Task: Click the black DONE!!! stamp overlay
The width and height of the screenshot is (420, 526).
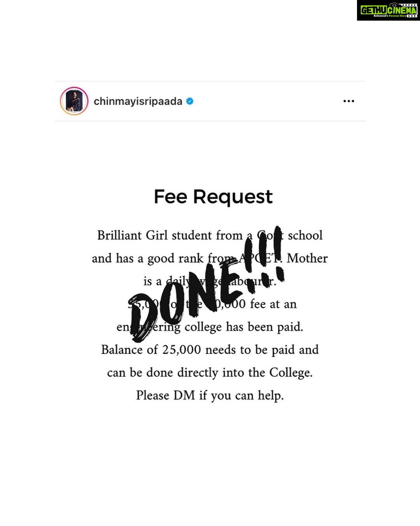Action: point(206,284)
